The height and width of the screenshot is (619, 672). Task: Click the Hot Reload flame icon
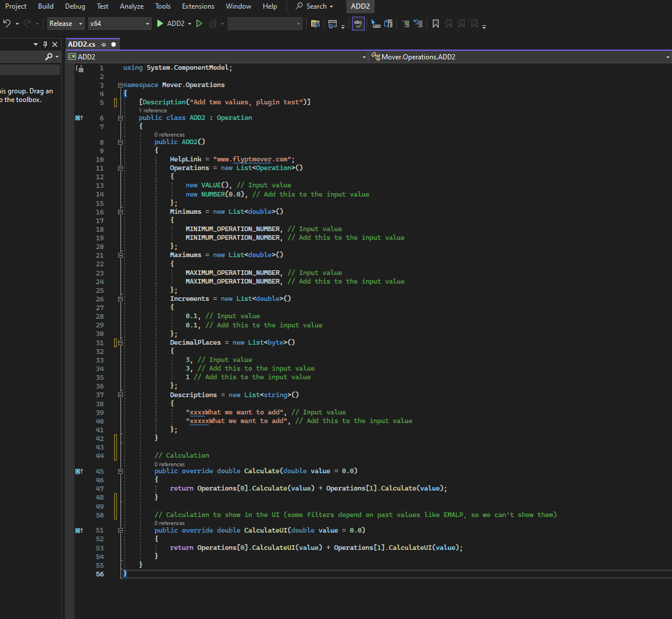coord(213,24)
